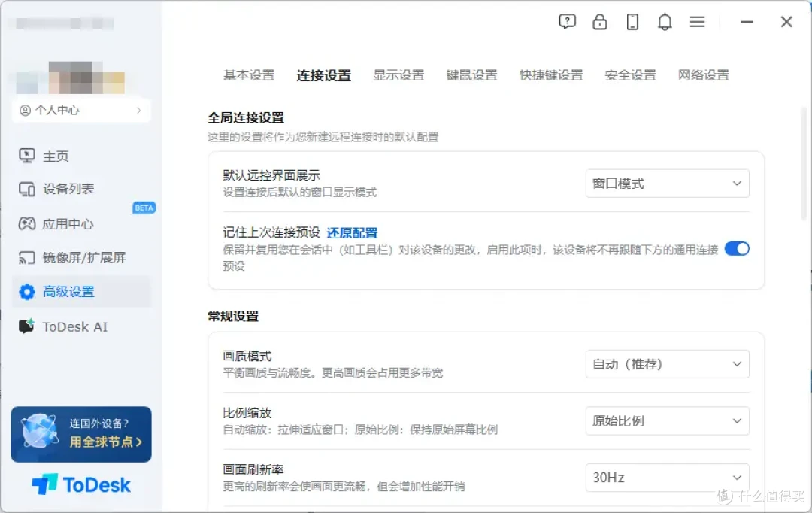Select 高级设置 label in sidebar

point(68,292)
